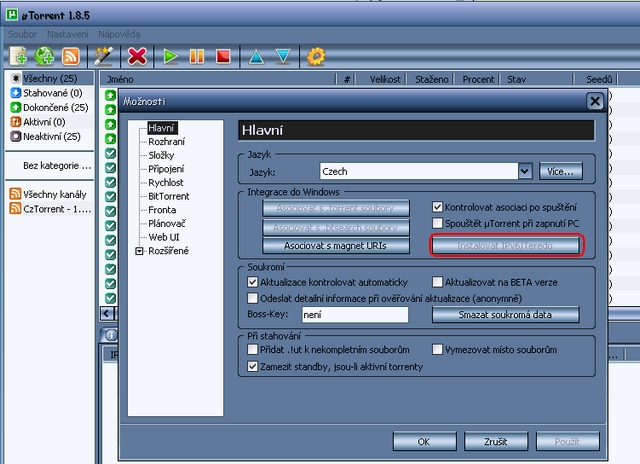Click the Zrušit button
This screenshot has height=464, width=640.
point(493,440)
